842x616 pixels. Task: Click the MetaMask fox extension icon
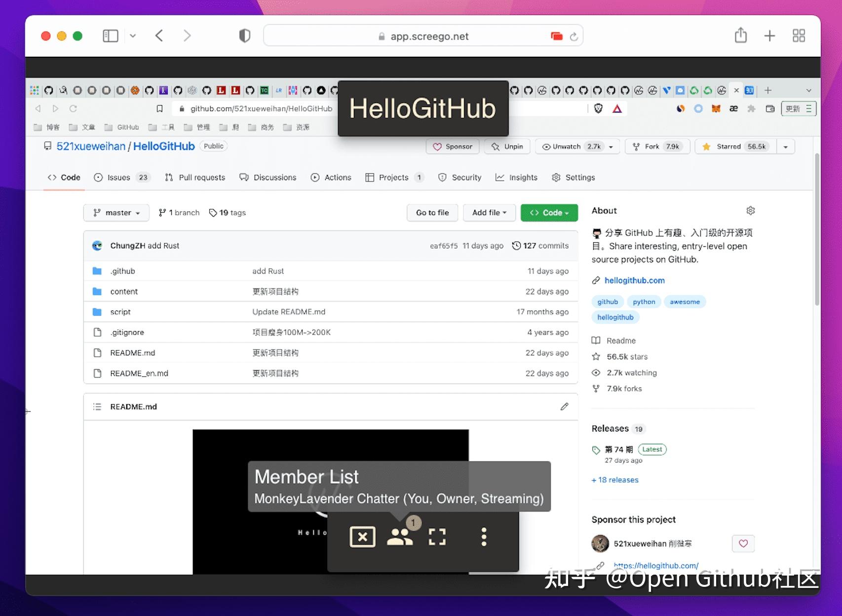click(x=716, y=109)
